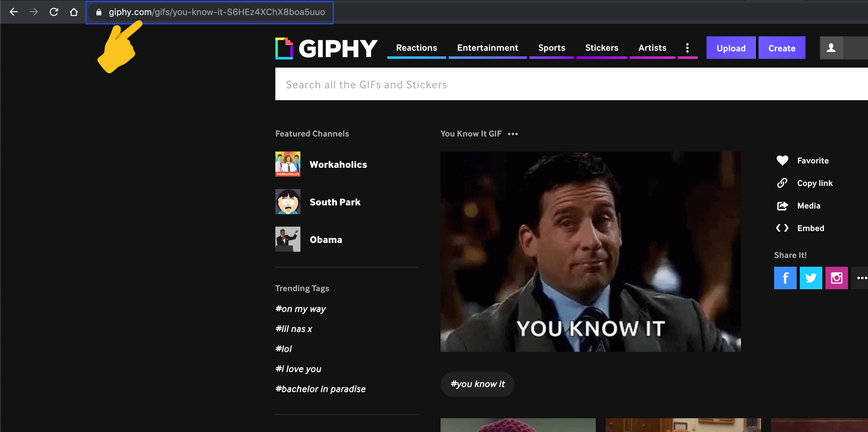Click the Create button

coord(782,48)
